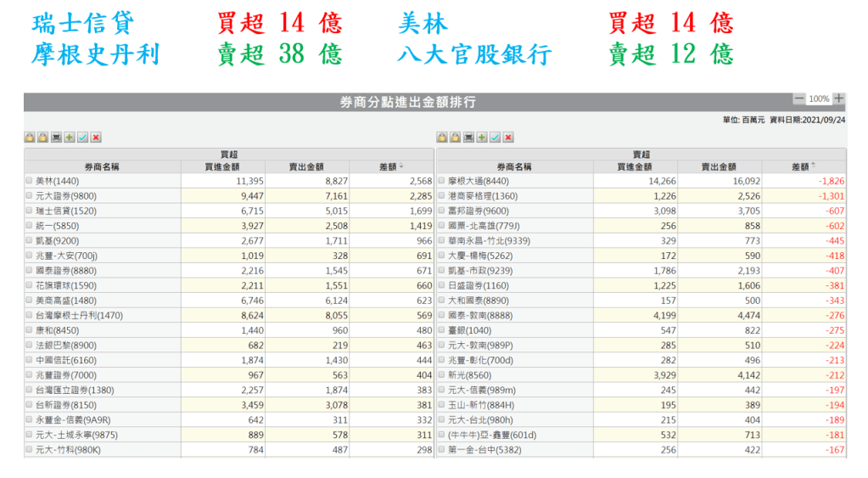The image size is (868, 478).
Task: Check the box beside 瑞士信貸(1520)
Action: point(30,211)
